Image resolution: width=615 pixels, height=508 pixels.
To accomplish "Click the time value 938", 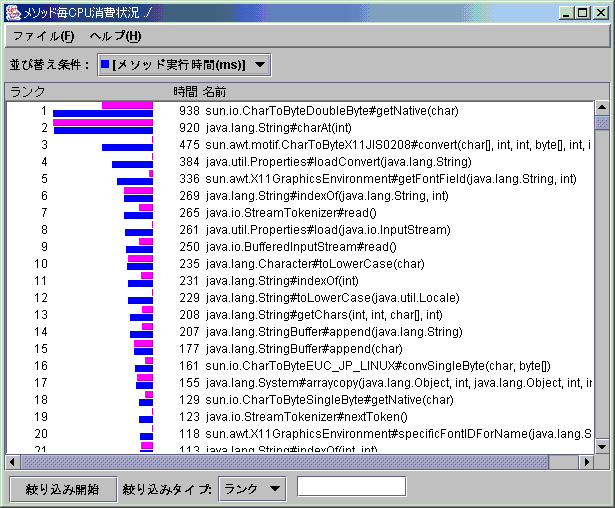I will (189, 111).
